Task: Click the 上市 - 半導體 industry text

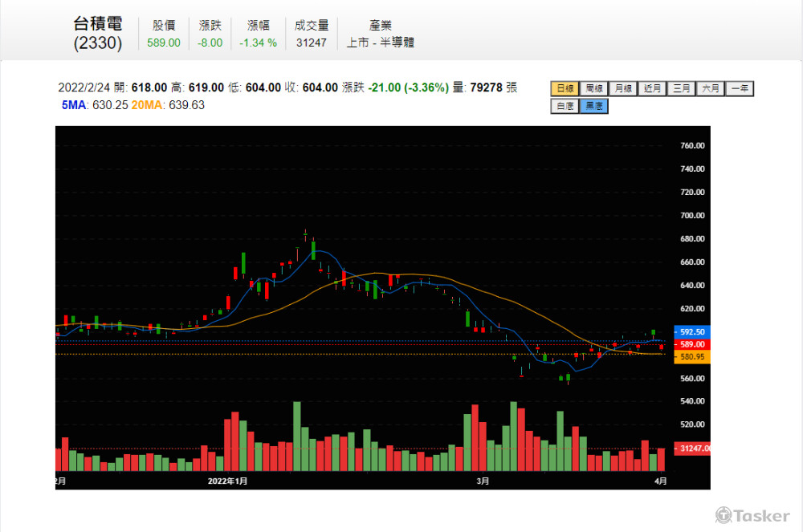Action: coord(381,43)
